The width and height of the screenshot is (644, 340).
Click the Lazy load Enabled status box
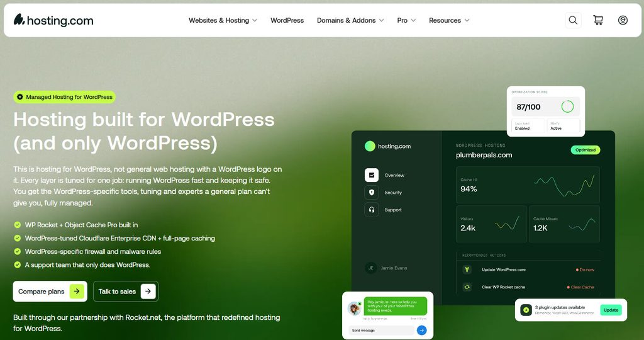click(x=528, y=125)
